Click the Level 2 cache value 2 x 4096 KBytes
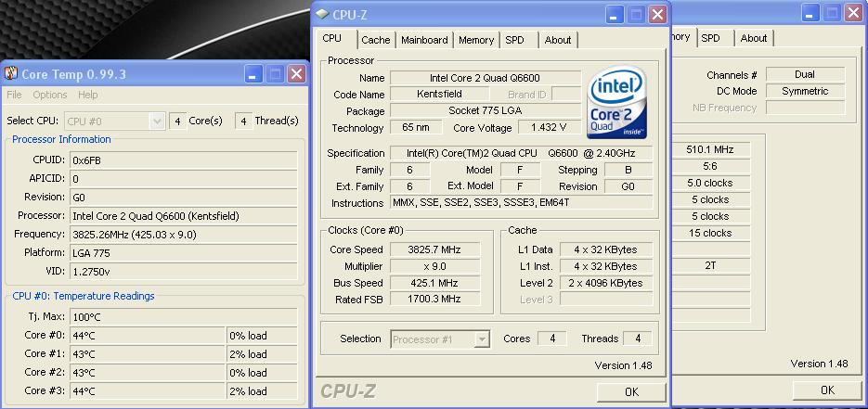The width and height of the screenshot is (868, 409). 606,283
